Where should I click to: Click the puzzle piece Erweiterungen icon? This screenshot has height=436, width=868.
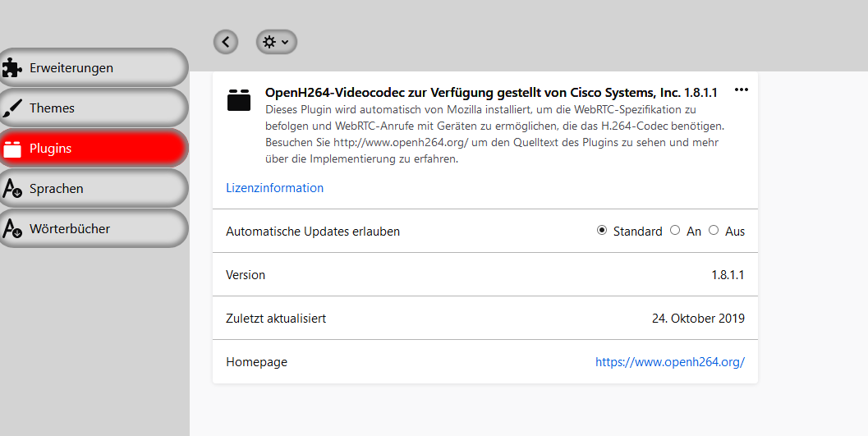[11, 68]
